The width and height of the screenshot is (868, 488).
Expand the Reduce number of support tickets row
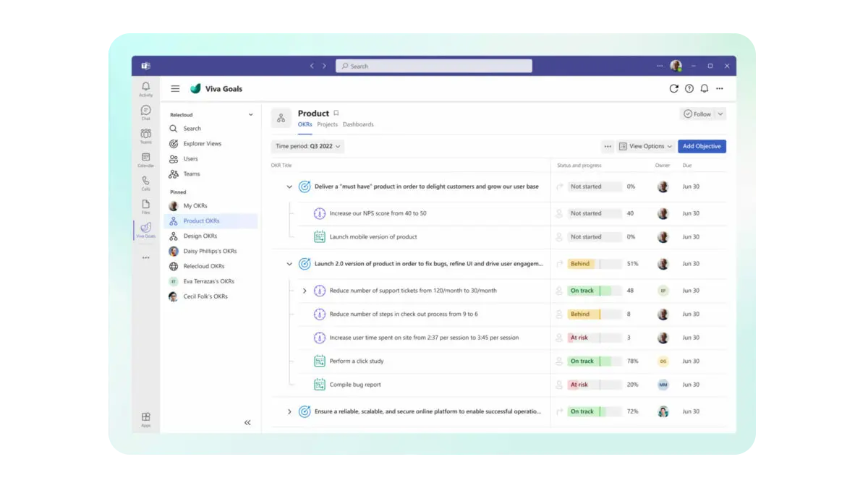tap(305, 291)
